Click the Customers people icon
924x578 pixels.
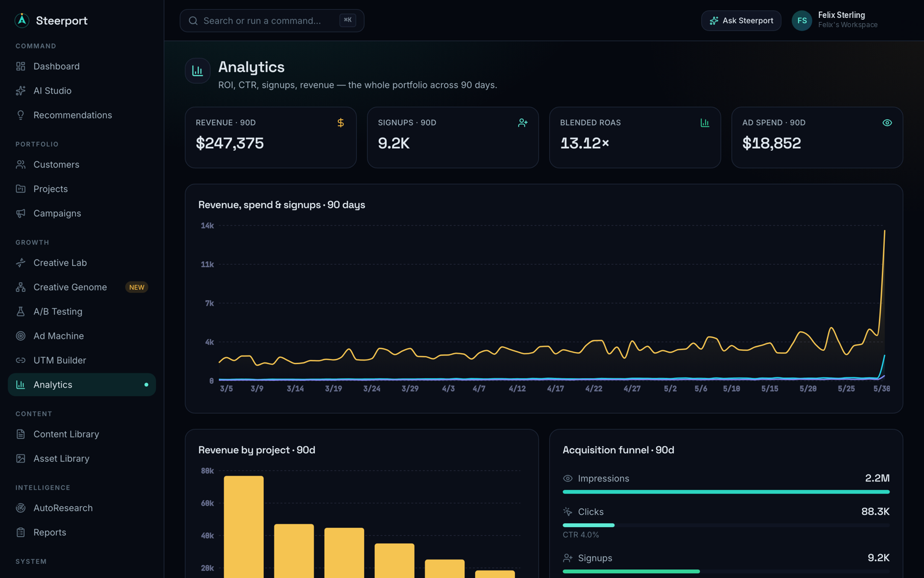[21, 165]
